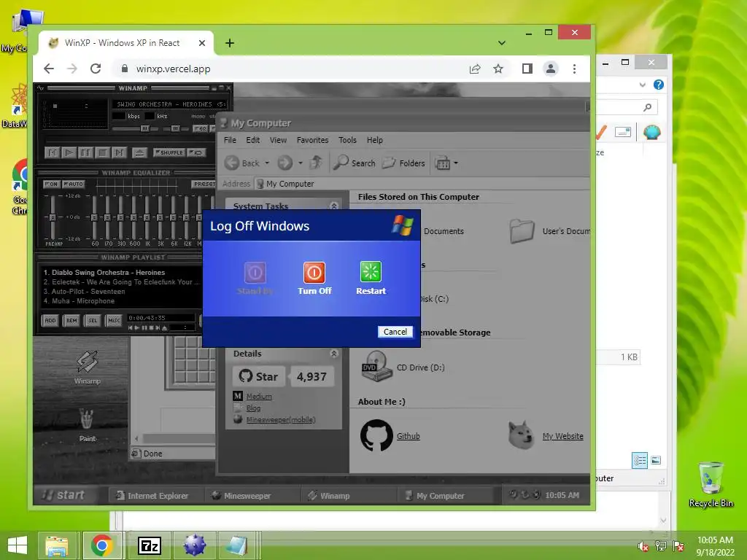Image resolution: width=747 pixels, height=560 pixels.
Task: Click the 600 Hz equalizer slider
Action: click(134, 217)
